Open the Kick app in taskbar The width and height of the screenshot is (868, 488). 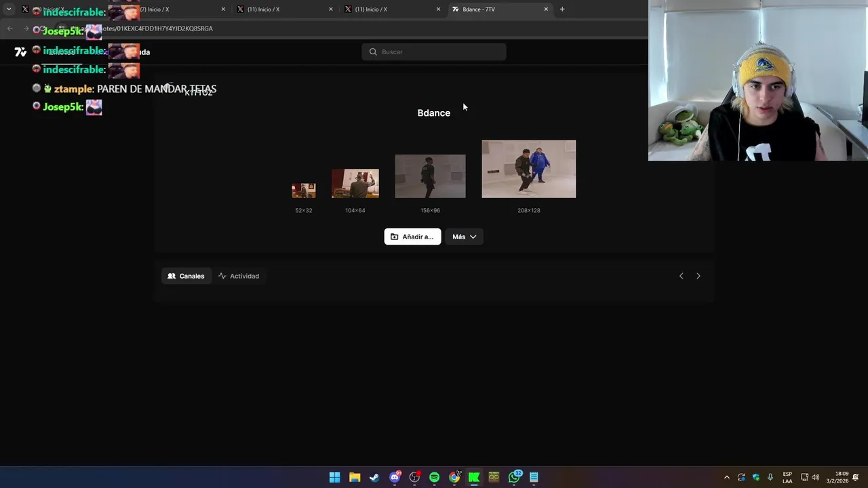click(x=474, y=477)
